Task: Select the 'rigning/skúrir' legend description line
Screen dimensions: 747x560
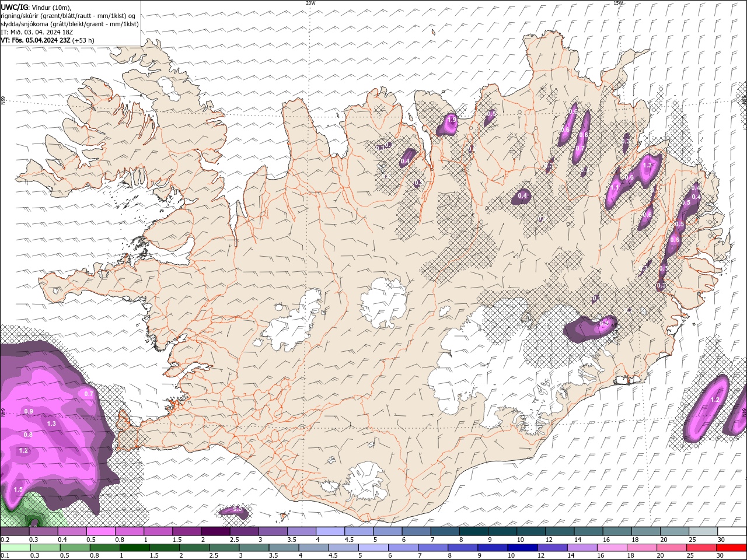Action: click(68, 16)
